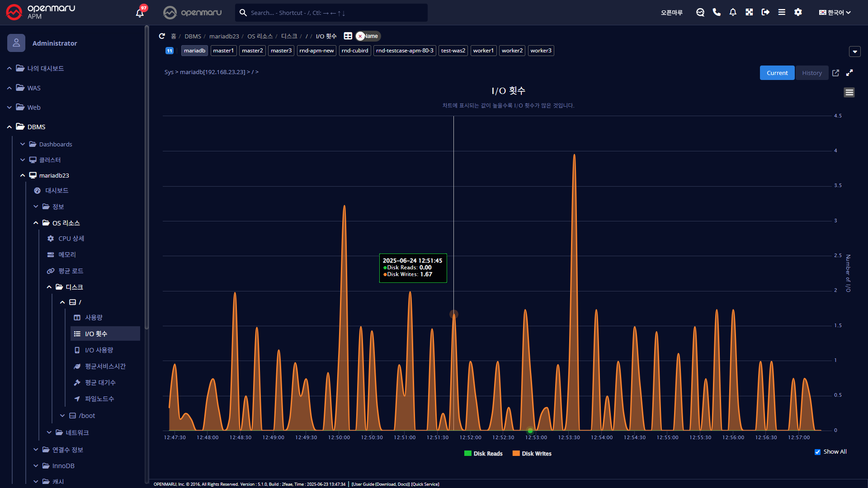Click the refresh icon beside breadcrumb

point(162,36)
